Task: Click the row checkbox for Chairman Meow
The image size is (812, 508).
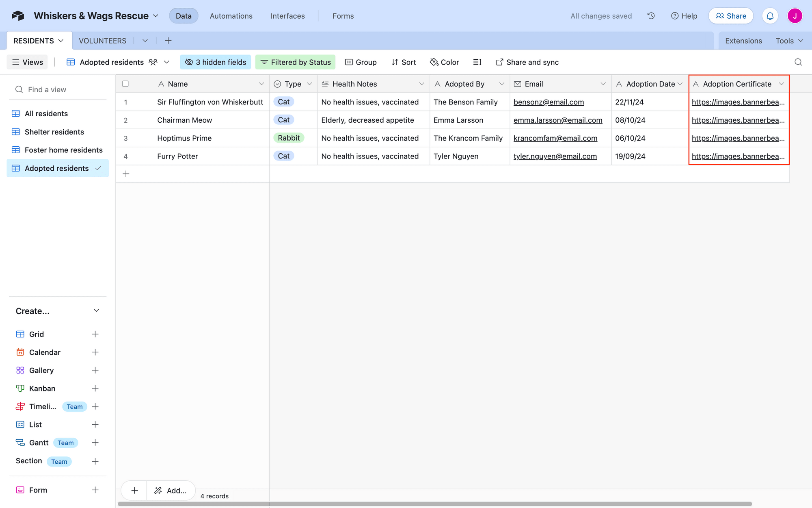Action: 125,120
